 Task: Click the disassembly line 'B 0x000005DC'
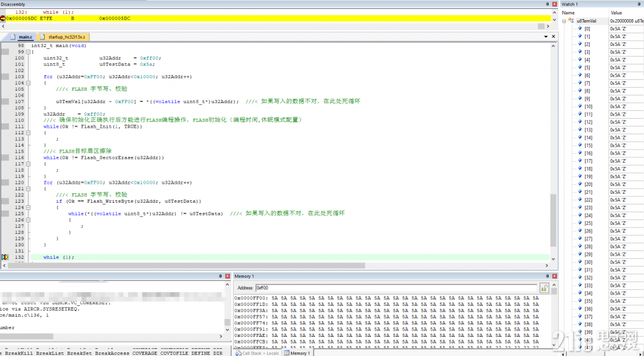101,18
